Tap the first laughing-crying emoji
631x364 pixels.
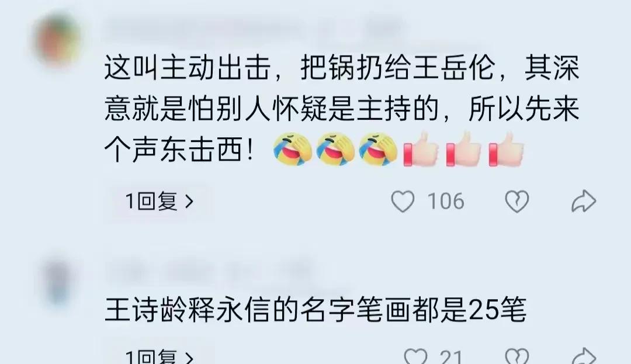point(293,149)
